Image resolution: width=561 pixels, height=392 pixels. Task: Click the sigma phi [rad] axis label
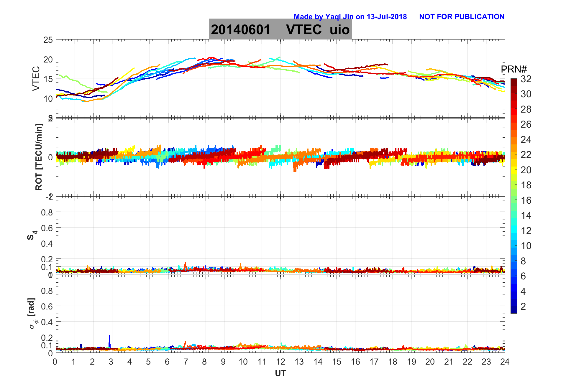(x=32, y=314)
